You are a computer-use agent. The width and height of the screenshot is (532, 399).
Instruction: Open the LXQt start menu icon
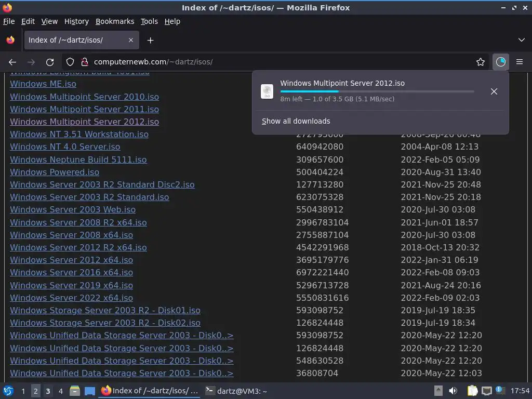8,391
